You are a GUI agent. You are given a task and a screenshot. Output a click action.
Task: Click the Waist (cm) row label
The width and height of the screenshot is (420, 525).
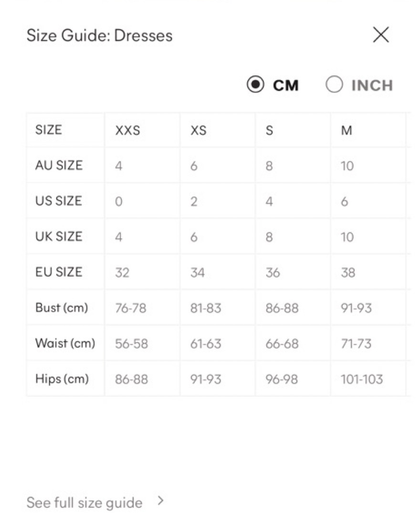coord(65,343)
